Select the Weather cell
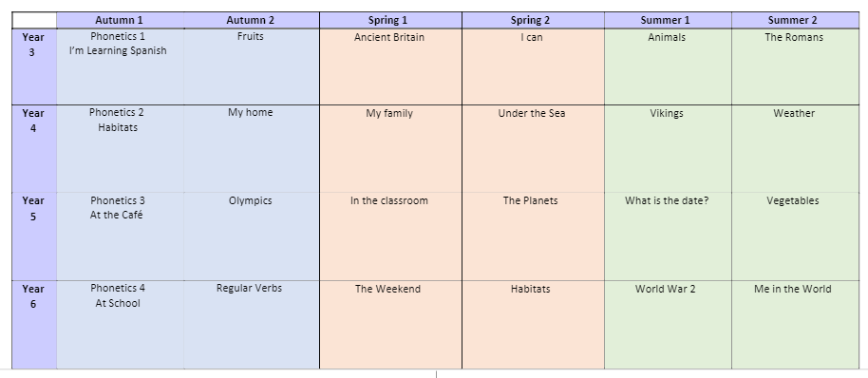 [795, 148]
